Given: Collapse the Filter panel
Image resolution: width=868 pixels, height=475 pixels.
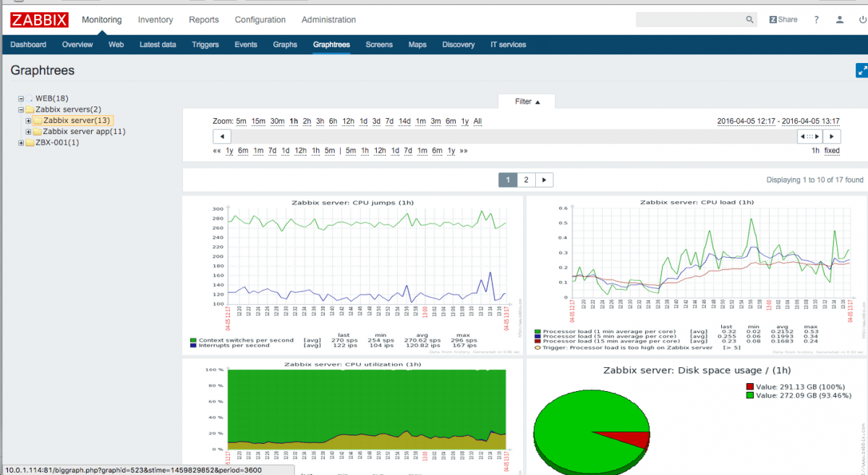Looking at the screenshot, I should 526,101.
